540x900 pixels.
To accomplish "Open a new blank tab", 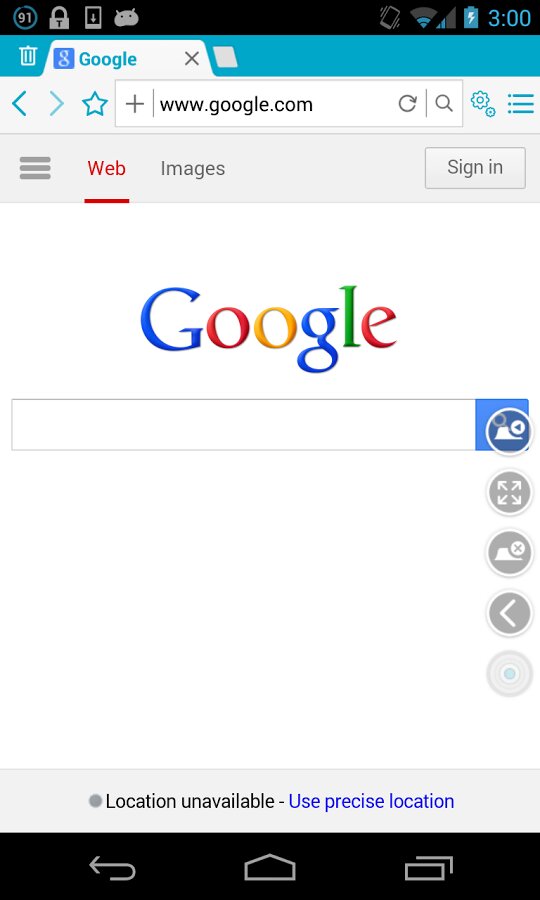I will (226, 57).
